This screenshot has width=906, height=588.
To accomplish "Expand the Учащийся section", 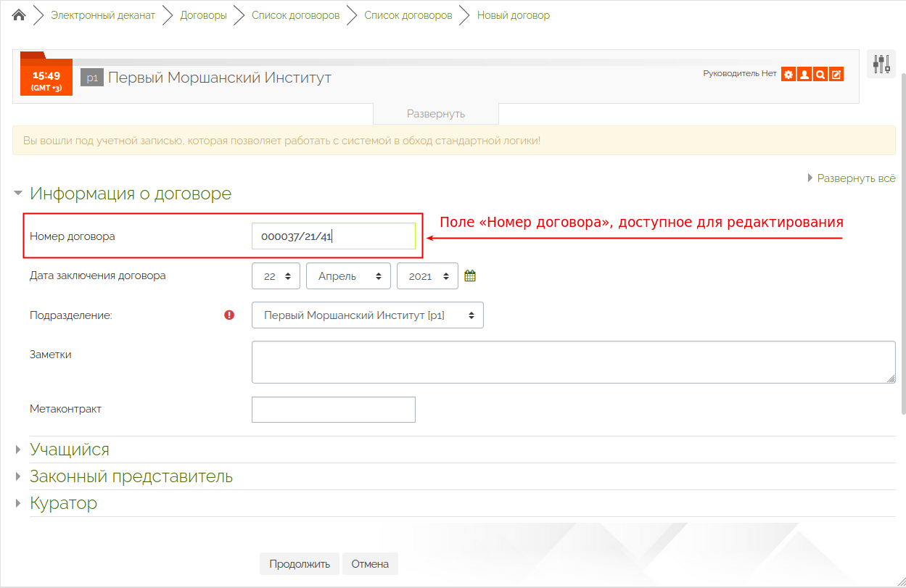I will point(69,450).
